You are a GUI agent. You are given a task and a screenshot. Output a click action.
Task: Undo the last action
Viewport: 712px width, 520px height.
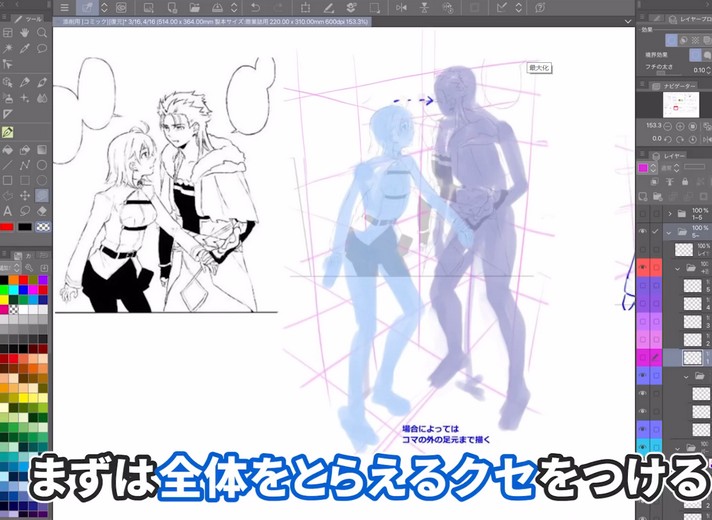coord(256,8)
